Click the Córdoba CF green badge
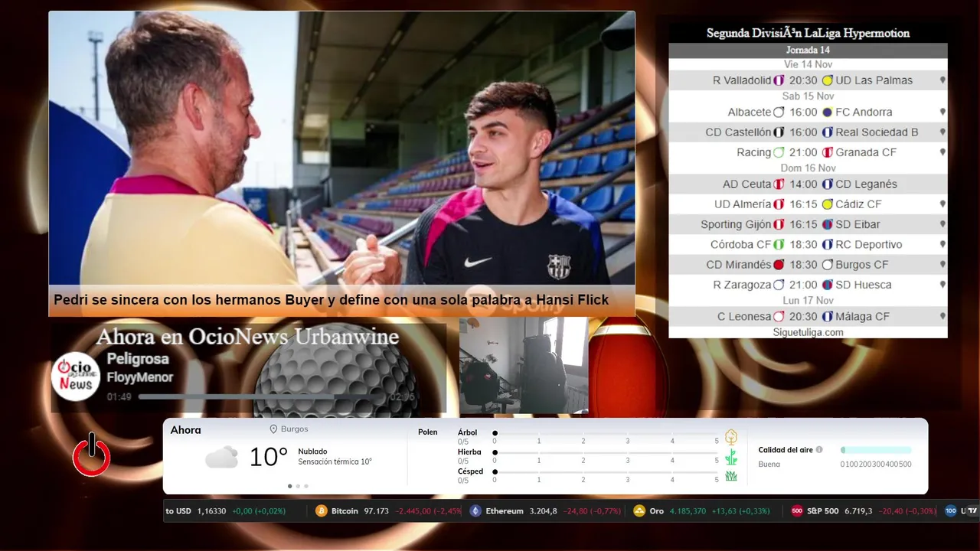This screenshot has height=551, width=980. 779,245
